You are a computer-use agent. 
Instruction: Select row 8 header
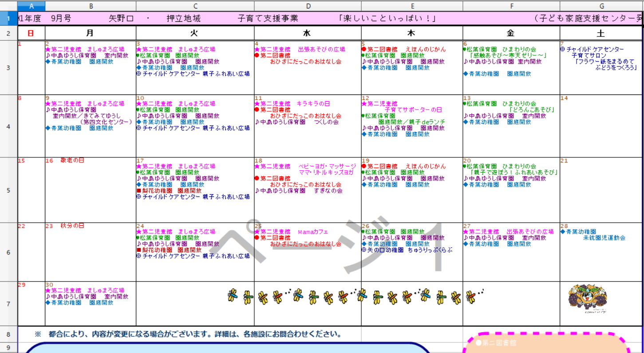[x=8, y=334]
